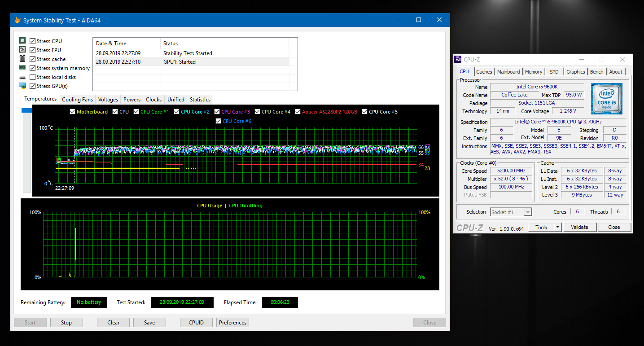Click the Tools button in CPU-Z

(541, 227)
